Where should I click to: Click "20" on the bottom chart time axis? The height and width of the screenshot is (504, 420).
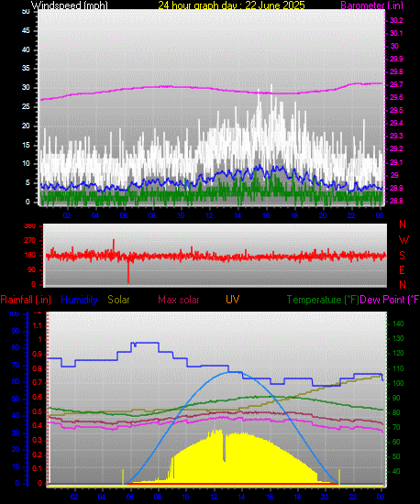click(325, 497)
